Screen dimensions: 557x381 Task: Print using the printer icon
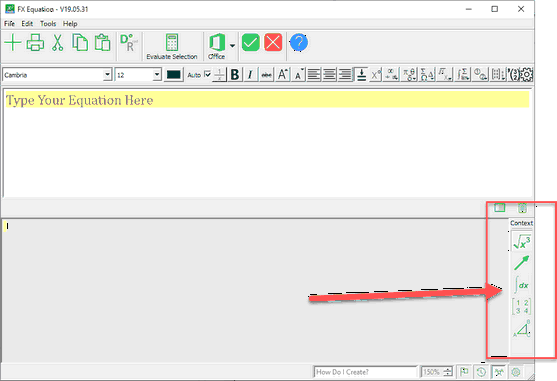click(35, 43)
